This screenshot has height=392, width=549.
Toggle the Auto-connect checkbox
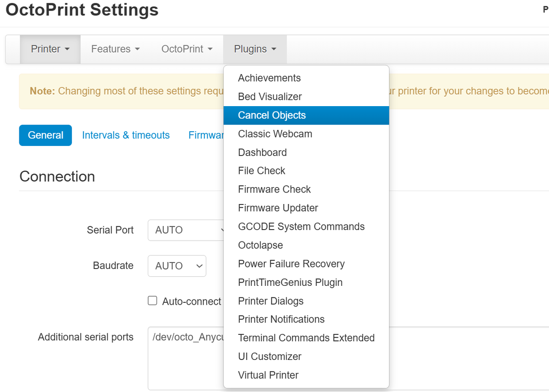tap(152, 301)
